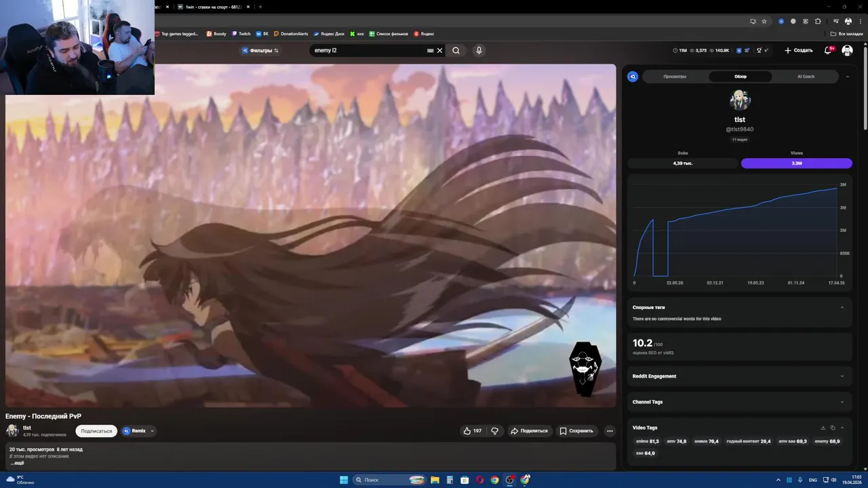Open the vidIQ Фильтры button
The image size is (868, 488).
(260, 50)
